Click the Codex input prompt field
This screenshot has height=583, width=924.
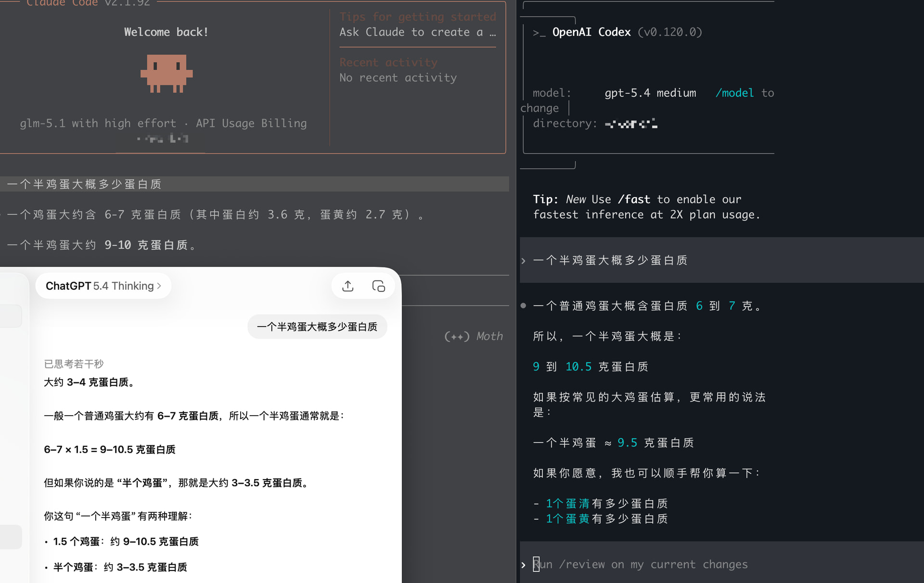(722, 564)
